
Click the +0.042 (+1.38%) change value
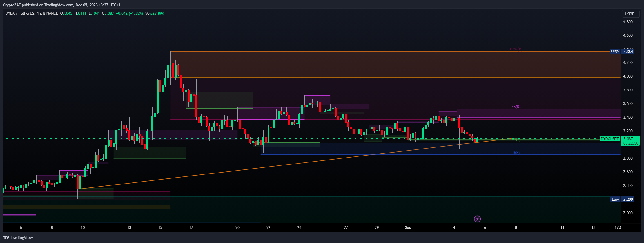pos(130,13)
